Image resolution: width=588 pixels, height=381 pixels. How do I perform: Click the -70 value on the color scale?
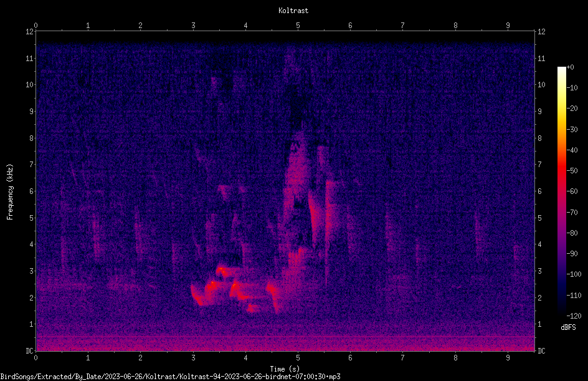point(572,213)
